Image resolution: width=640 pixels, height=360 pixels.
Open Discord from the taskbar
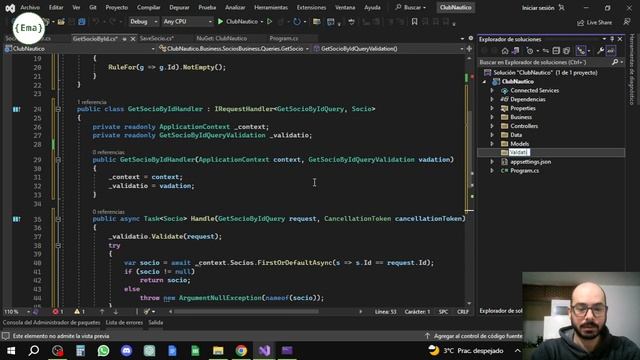pyautogui.click(x=126, y=351)
